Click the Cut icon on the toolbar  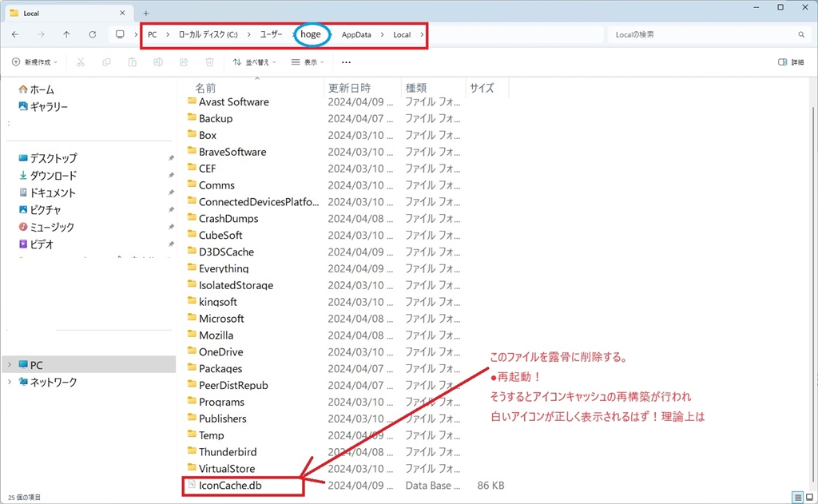tap(80, 62)
